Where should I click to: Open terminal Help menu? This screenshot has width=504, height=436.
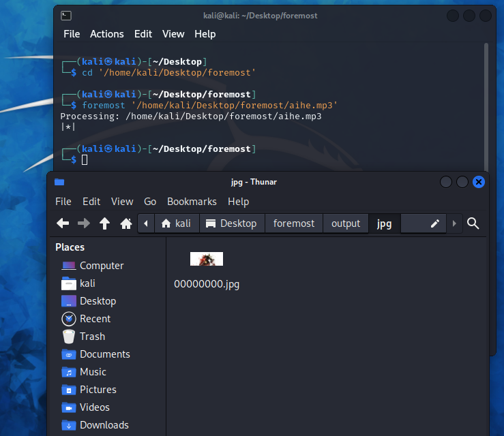pyautogui.click(x=205, y=34)
